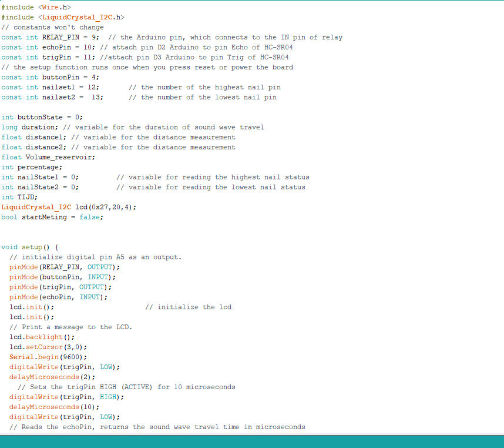The height and width of the screenshot is (448, 504).
Task: Click the 'highest nail pin' comment
Action: tap(205, 87)
